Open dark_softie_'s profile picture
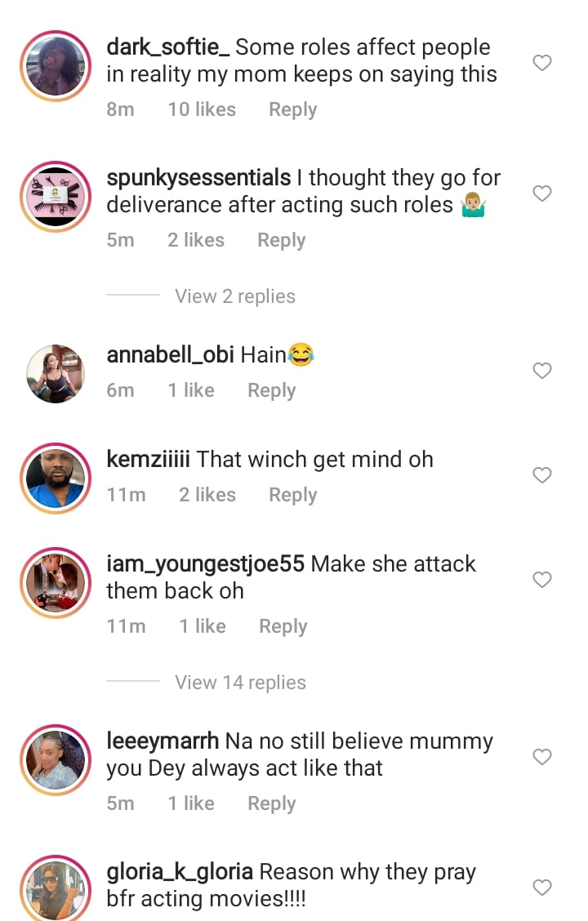The width and height of the screenshot is (588, 921). tap(56, 67)
